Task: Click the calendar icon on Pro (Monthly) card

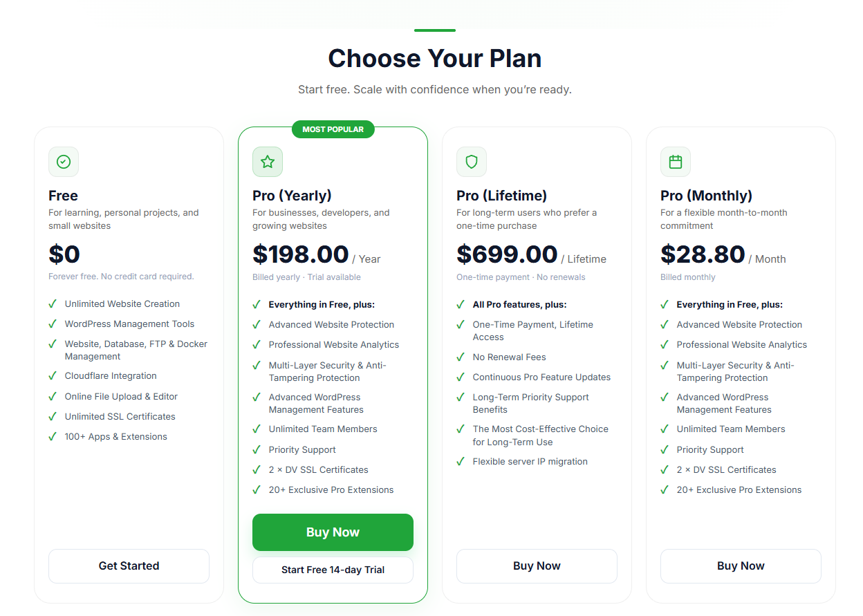Action: 676,162
